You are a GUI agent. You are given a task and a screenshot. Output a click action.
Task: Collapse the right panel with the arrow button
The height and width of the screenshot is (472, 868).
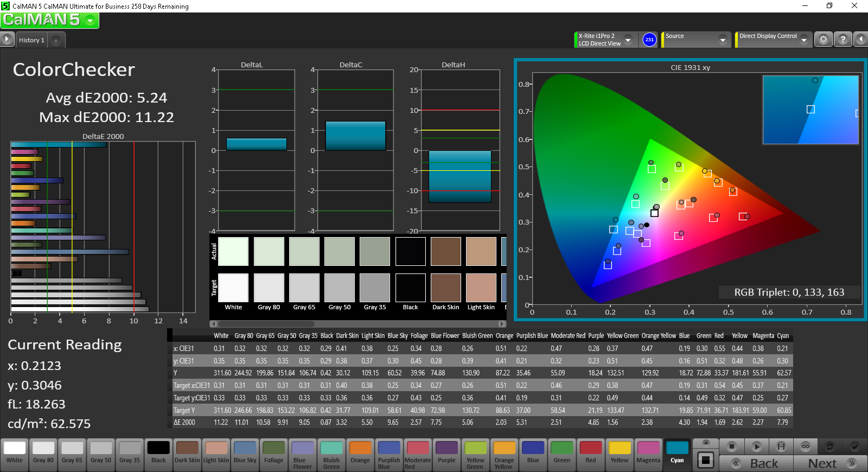861,40
